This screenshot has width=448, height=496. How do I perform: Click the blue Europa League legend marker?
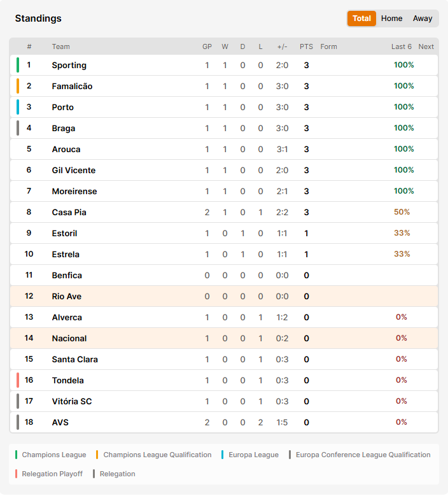222,455
